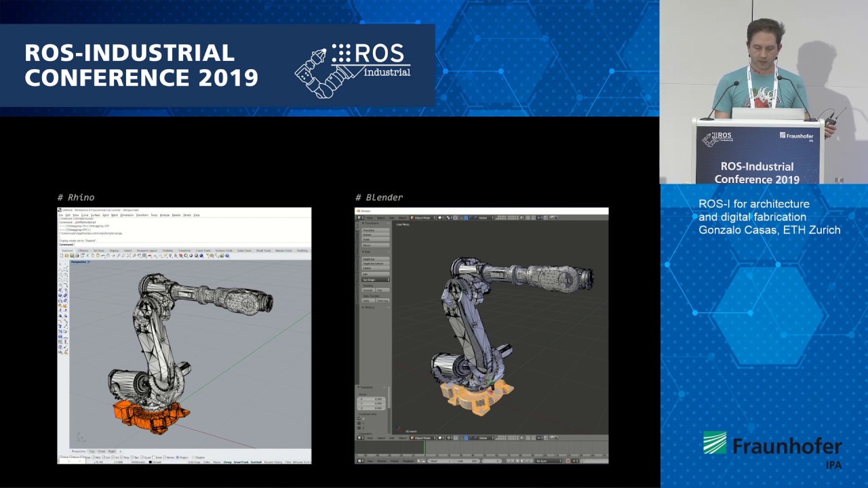Click the OpenGL render image icon in Blender header

(x=551, y=218)
